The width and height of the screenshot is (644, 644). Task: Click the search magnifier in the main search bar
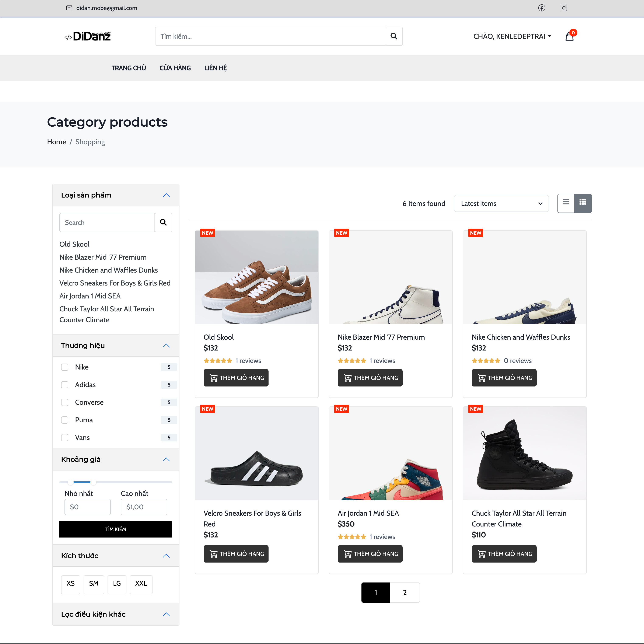[x=394, y=36]
